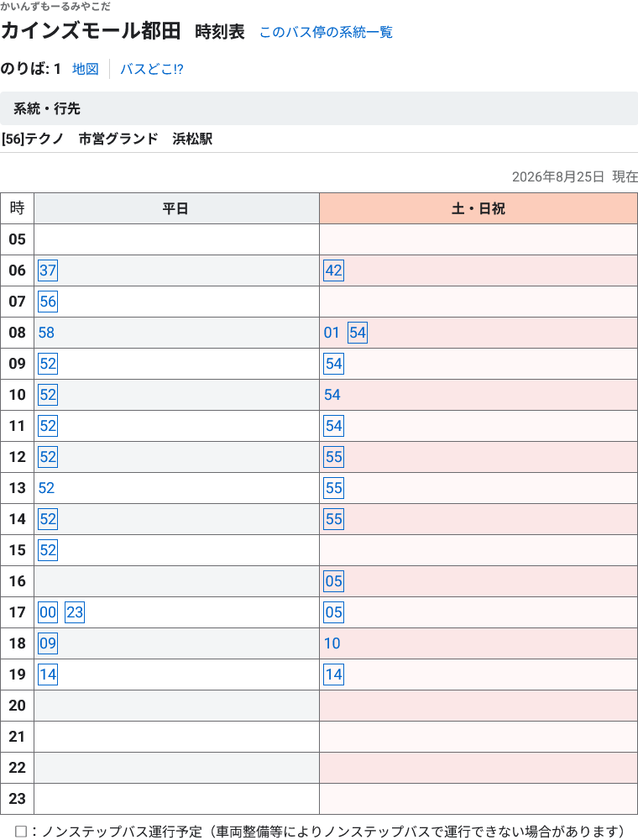This screenshot has height=840, width=638.
Task: Click the 平日 column header
Action: click(x=176, y=208)
